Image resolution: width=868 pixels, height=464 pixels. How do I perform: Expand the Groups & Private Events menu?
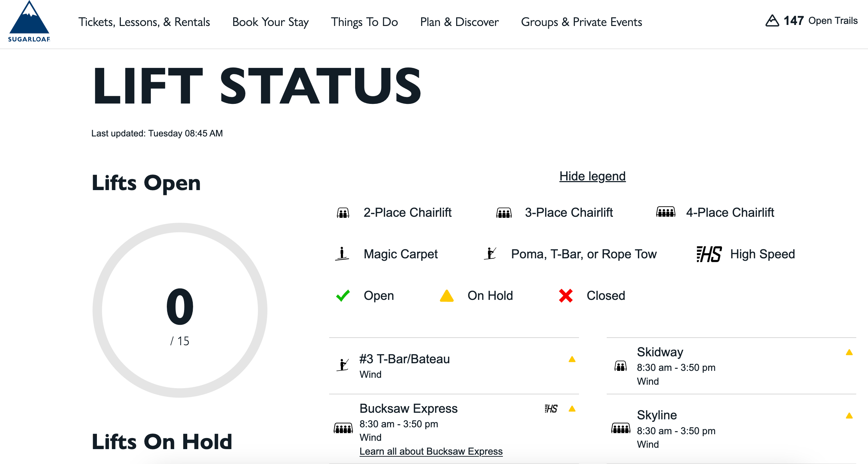[x=581, y=22]
